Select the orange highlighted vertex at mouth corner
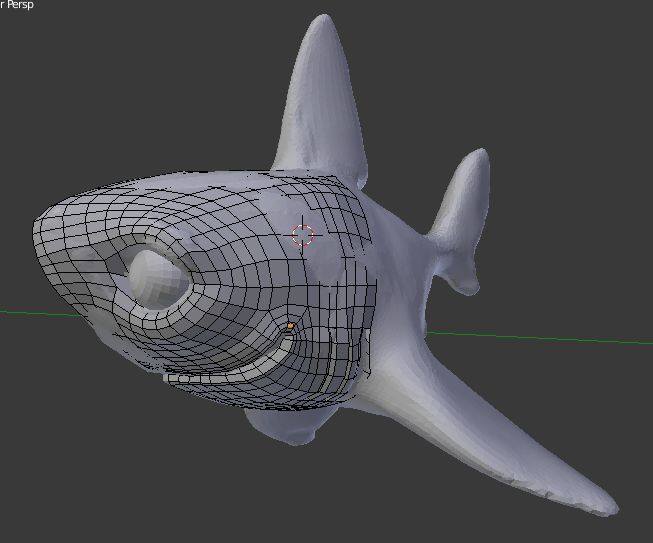The height and width of the screenshot is (543, 653). pos(290,326)
